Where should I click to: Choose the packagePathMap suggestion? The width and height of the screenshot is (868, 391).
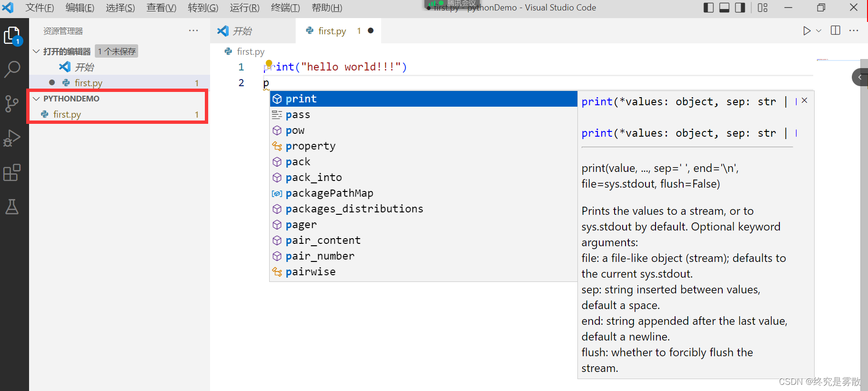click(x=424, y=193)
